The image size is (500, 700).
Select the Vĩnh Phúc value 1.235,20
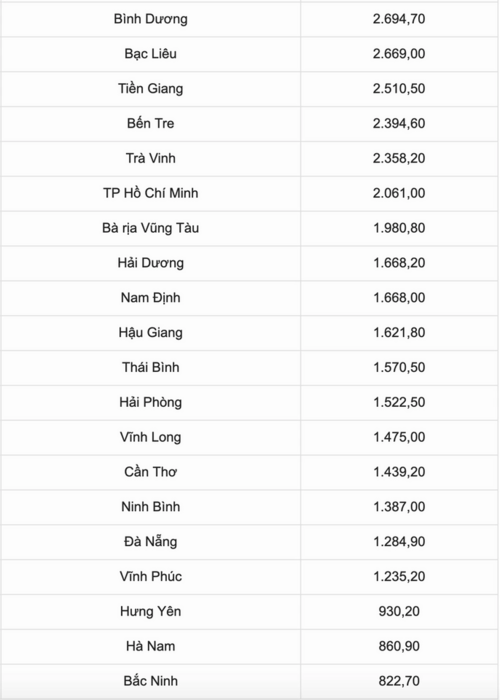click(399, 576)
